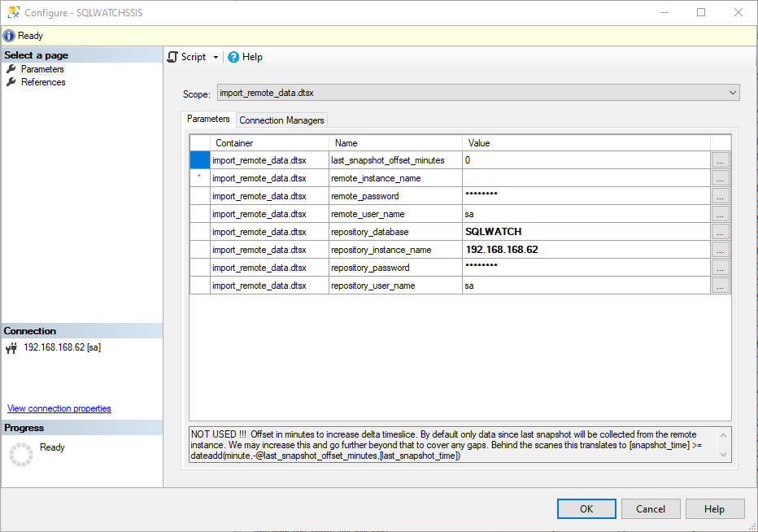Click ellipsis button for repository_password

(720, 268)
